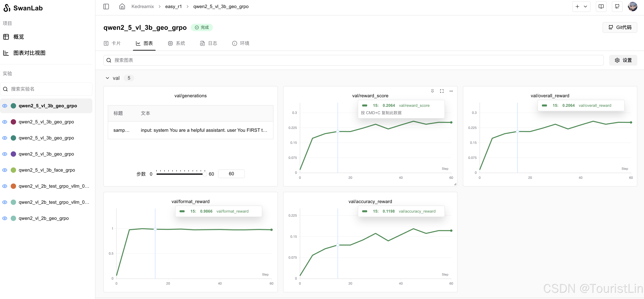
Task: Open the GitHub icon in the top bar
Action: (617, 7)
